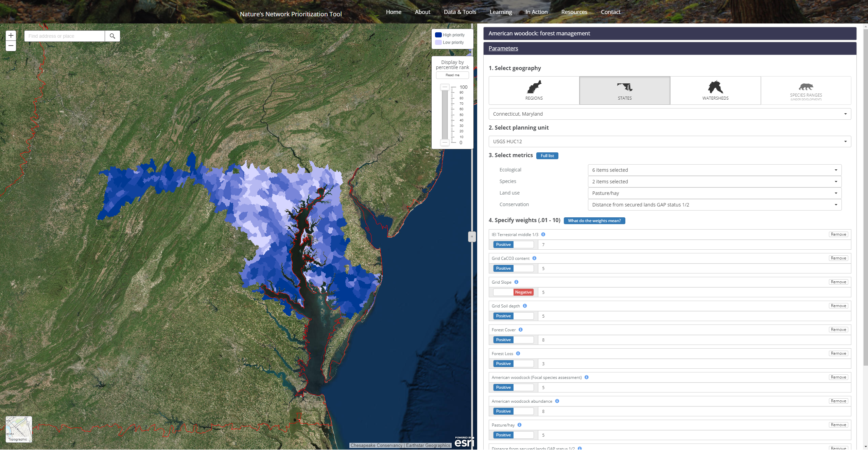Toggle Grid Slope Negative switch
This screenshot has width=868, height=451.
pyautogui.click(x=513, y=292)
